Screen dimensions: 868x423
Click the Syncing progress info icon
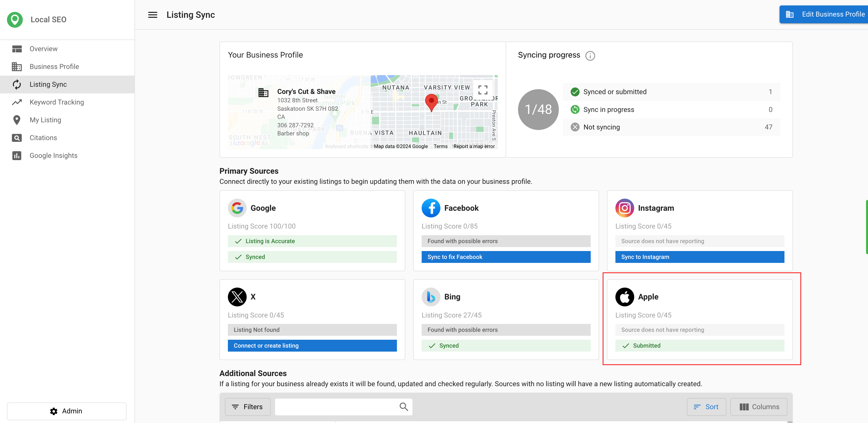pyautogui.click(x=590, y=56)
